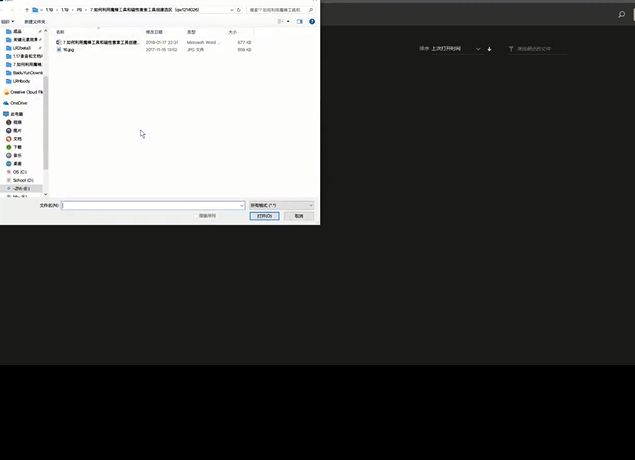Select the Word document file icon
Viewport: 635px width, 460px height.
tap(59, 42)
